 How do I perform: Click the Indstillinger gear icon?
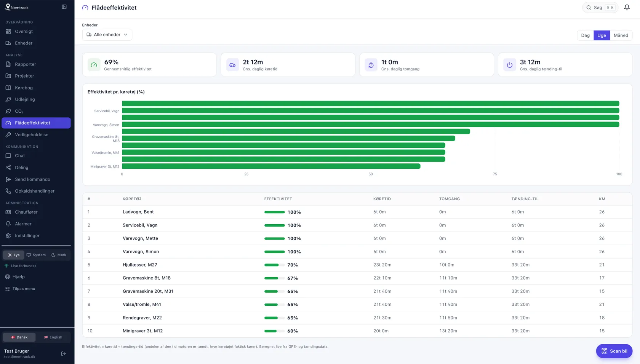coord(8,236)
